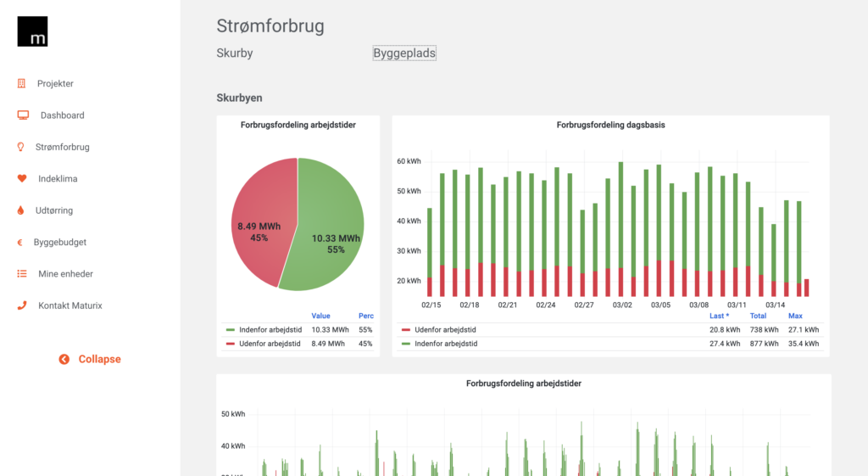This screenshot has width=868, height=476.
Task: Click the Strømforbrug lightbulb icon
Action: [x=21, y=147]
